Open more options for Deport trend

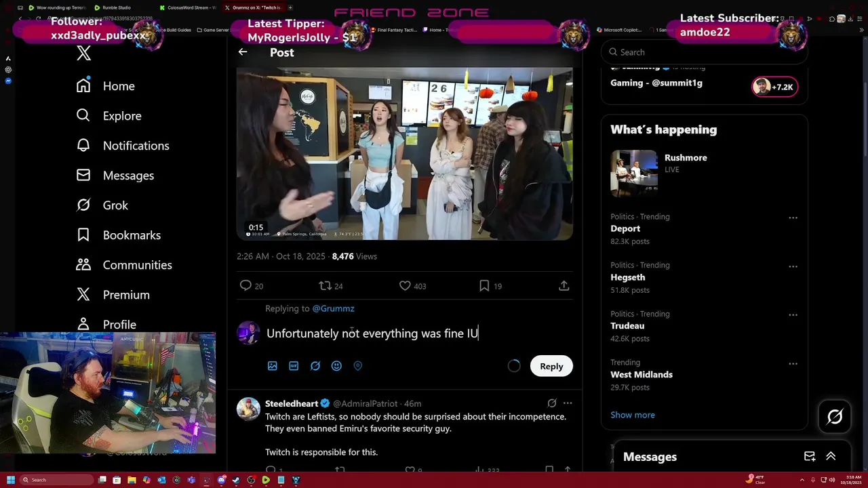[793, 218]
